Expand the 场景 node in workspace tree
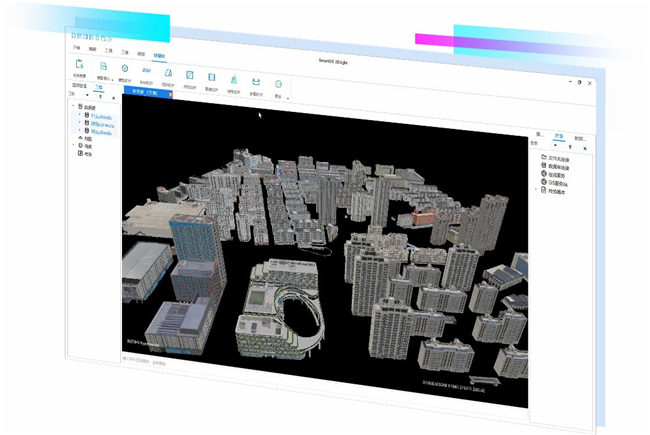The image size is (650, 435). [x=74, y=146]
